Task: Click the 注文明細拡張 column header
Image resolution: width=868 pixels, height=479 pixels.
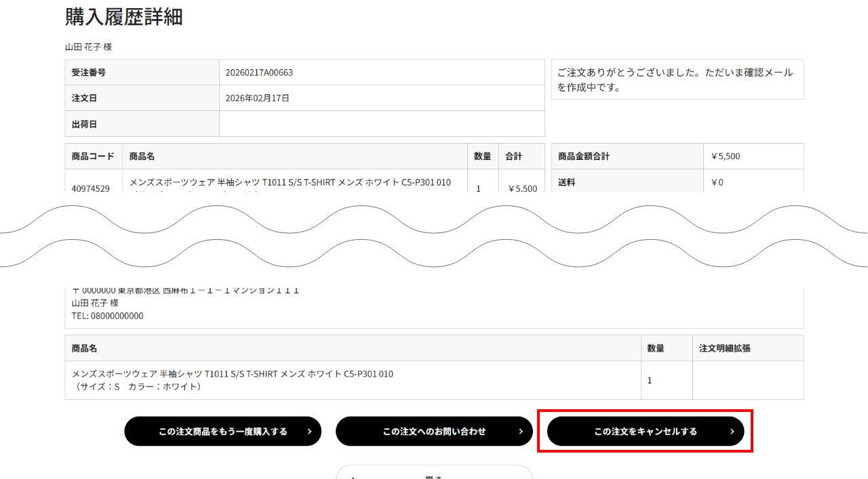Action: click(724, 348)
